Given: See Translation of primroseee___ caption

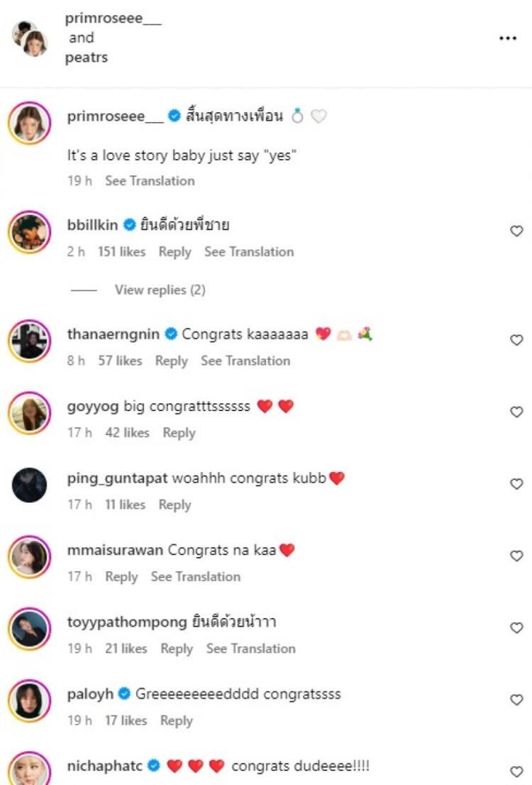Looking at the screenshot, I should click(150, 181).
